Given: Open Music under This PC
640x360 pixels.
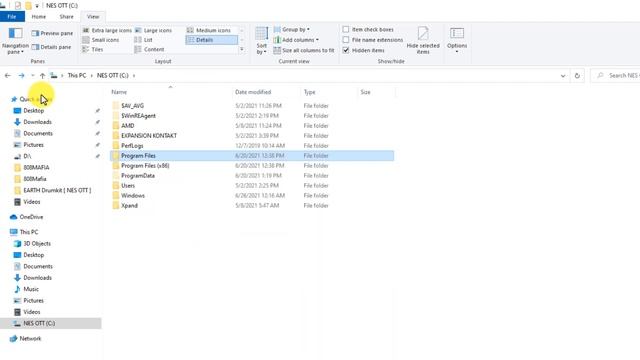Looking at the screenshot, I should [27, 289].
